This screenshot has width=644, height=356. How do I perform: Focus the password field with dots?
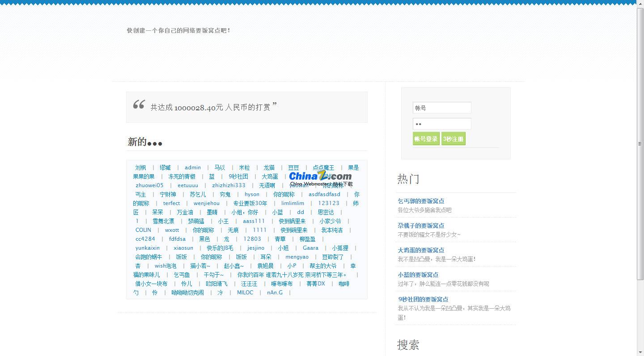tap(442, 124)
